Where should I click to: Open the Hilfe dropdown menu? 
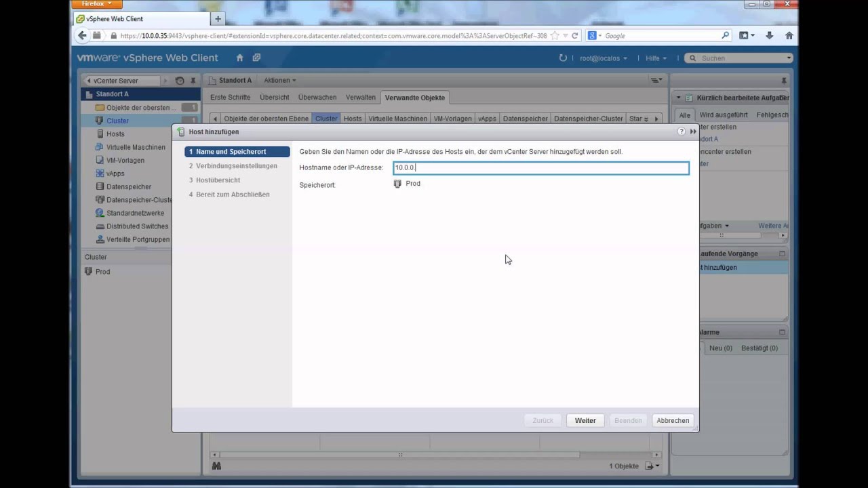656,58
